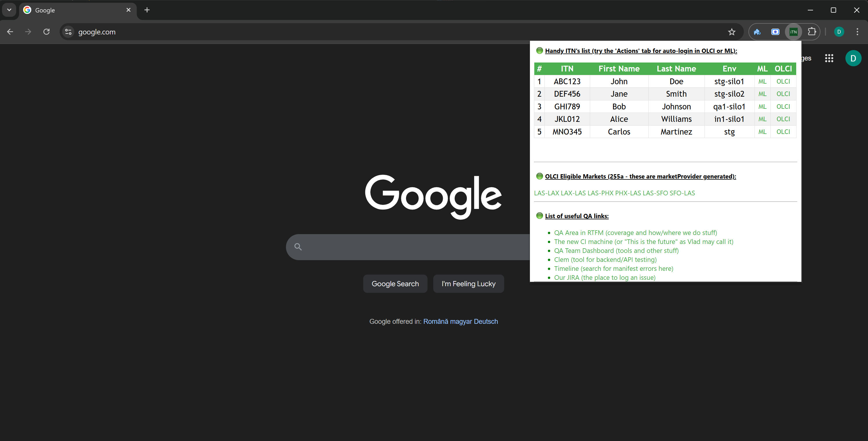Open the Chrome profile D avatar in toolbar
The height and width of the screenshot is (441, 868).
click(x=839, y=32)
